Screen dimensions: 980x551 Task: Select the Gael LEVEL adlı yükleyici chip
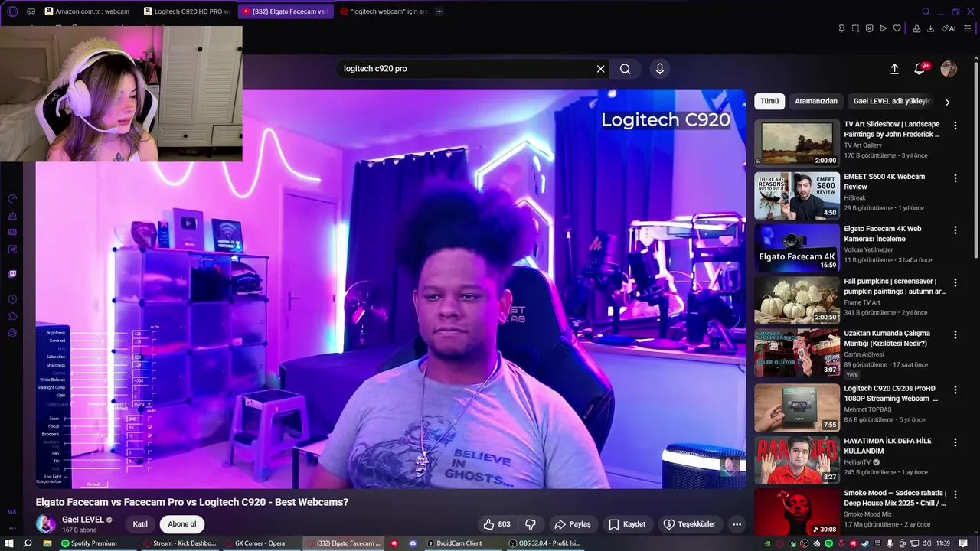pyautogui.click(x=892, y=101)
